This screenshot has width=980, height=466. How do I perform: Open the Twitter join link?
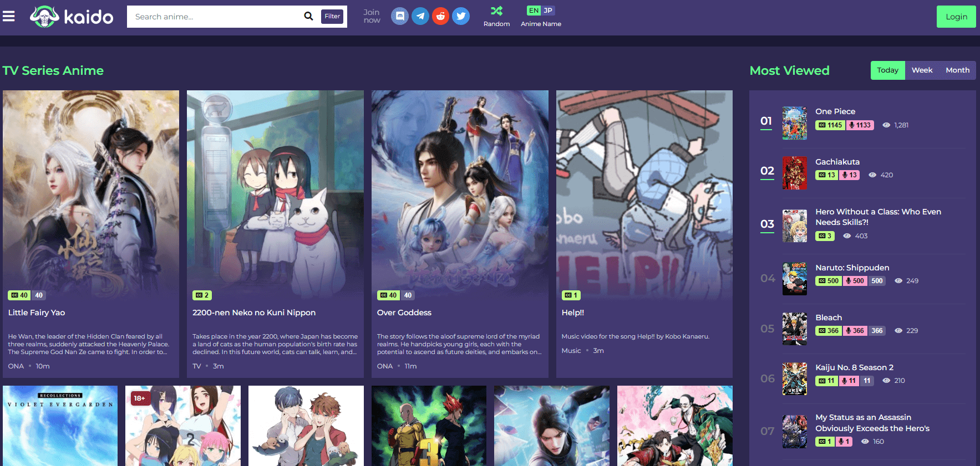pos(461,16)
